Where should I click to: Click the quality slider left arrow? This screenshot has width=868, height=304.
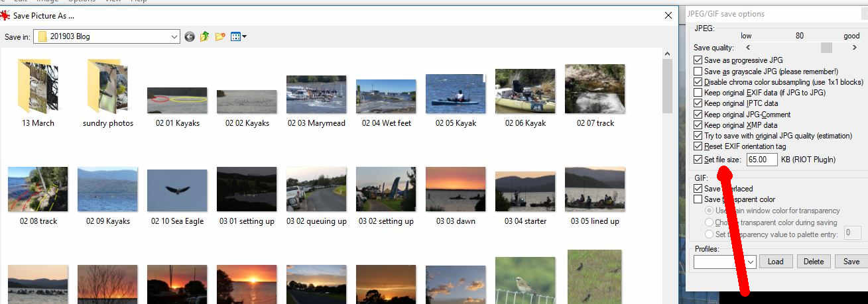coord(748,48)
